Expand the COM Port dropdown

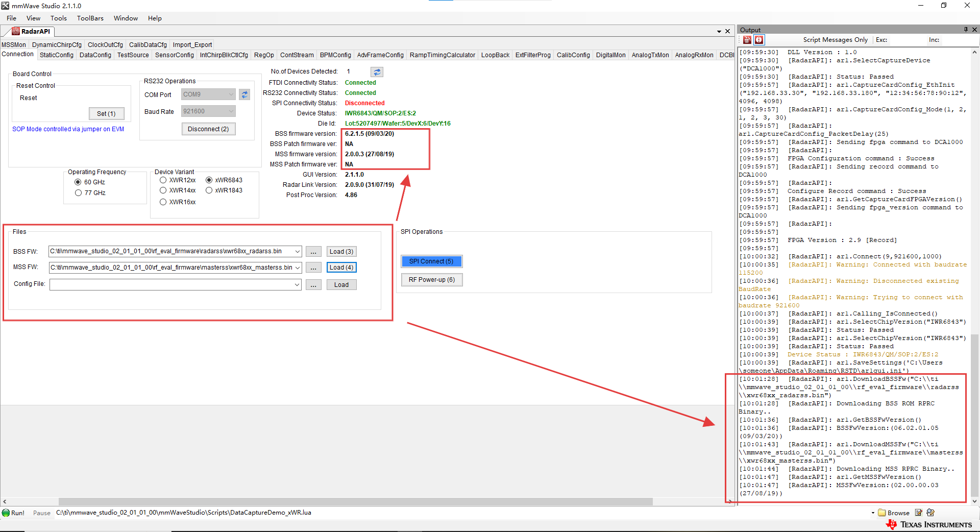tap(231, 94)
